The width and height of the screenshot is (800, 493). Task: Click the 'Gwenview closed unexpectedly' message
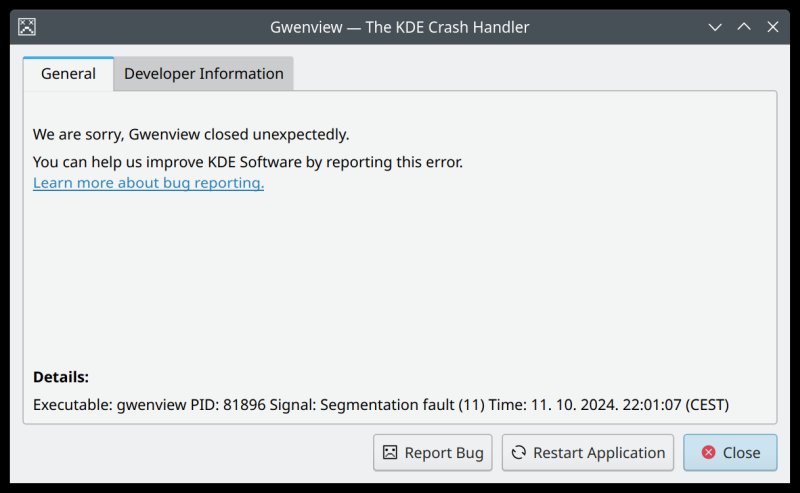tap(191, 134)
